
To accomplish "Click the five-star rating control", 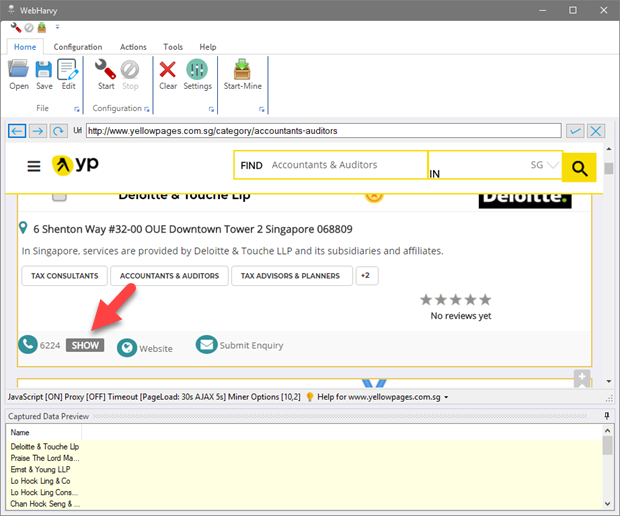I will click(455, 299).
